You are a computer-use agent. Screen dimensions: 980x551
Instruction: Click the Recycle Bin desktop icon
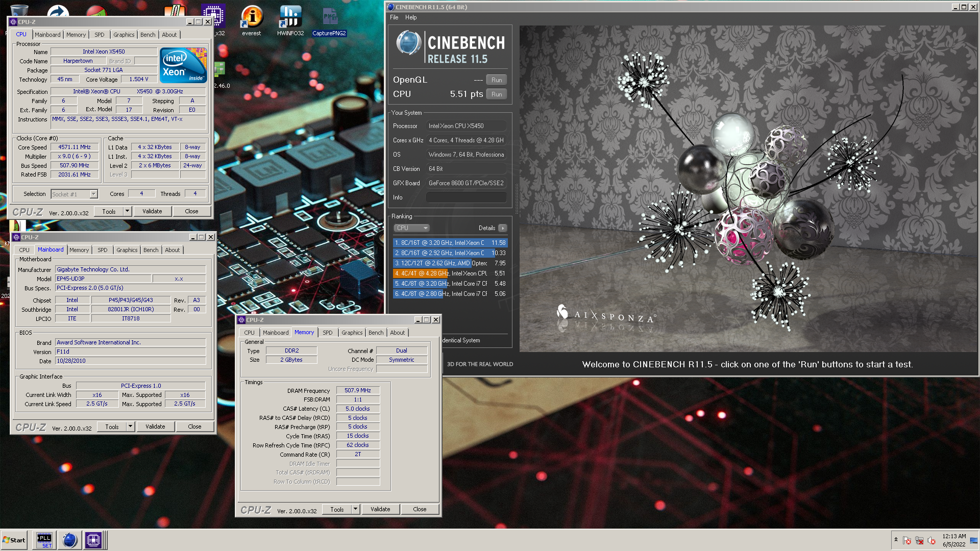[19, 9]
